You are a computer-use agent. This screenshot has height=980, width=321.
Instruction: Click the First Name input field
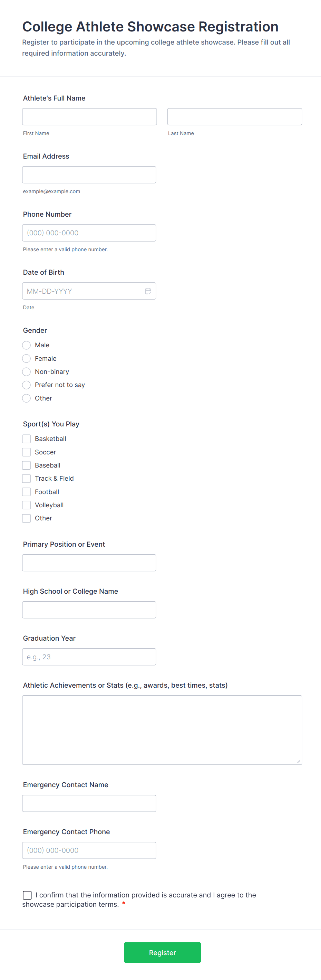(89, 116)
